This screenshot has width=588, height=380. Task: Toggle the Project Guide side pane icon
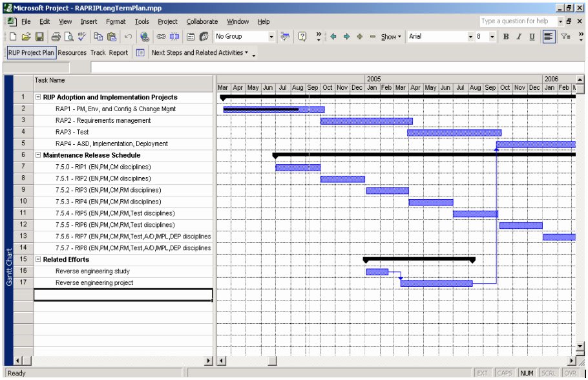pyautogui.click(x=140, y=52)
